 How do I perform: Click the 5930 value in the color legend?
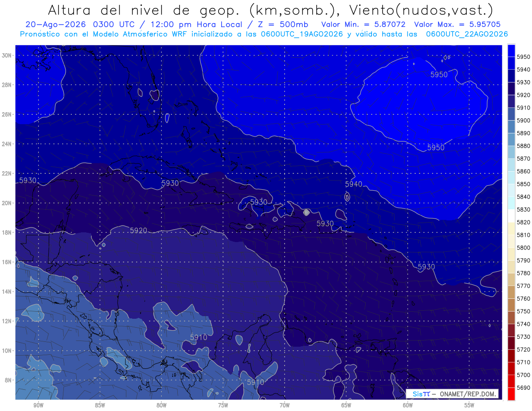pyautogui.click(x=523, y=82)
